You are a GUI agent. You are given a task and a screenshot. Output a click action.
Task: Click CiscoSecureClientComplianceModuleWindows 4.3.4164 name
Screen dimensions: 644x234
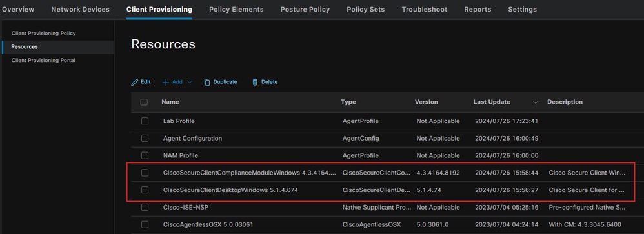(249, 173)
